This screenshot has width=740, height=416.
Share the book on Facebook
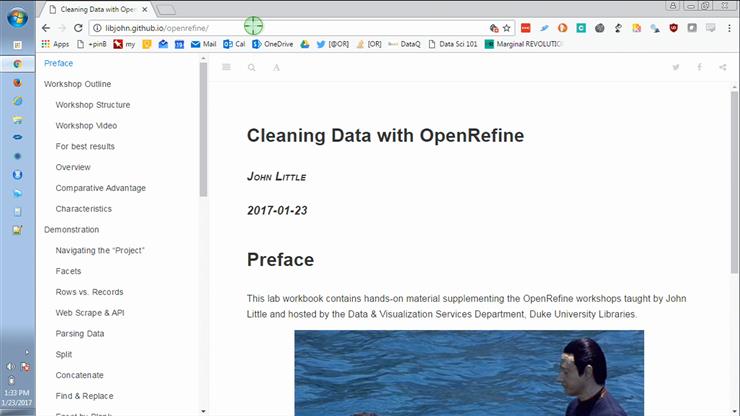click(x=699, y=67)
